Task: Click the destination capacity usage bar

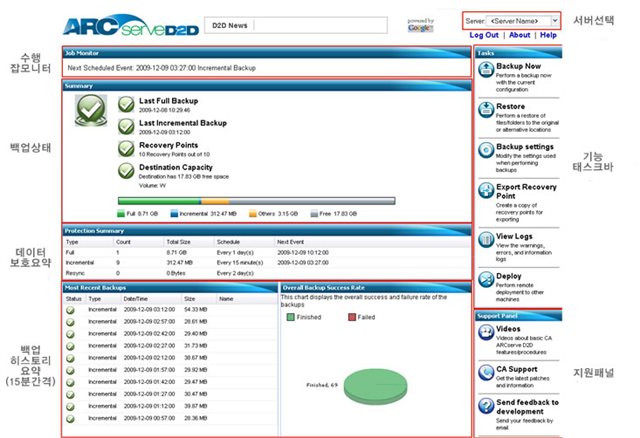Action: point(256,201)
